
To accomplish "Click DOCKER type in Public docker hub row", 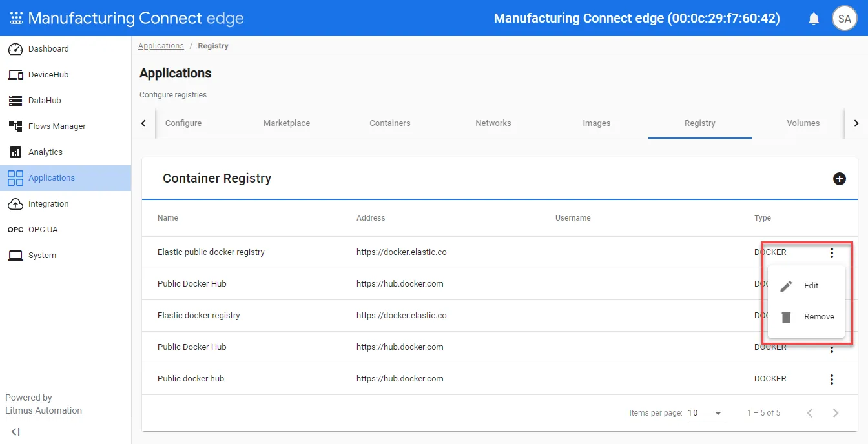I will click(x=770, y=379).
